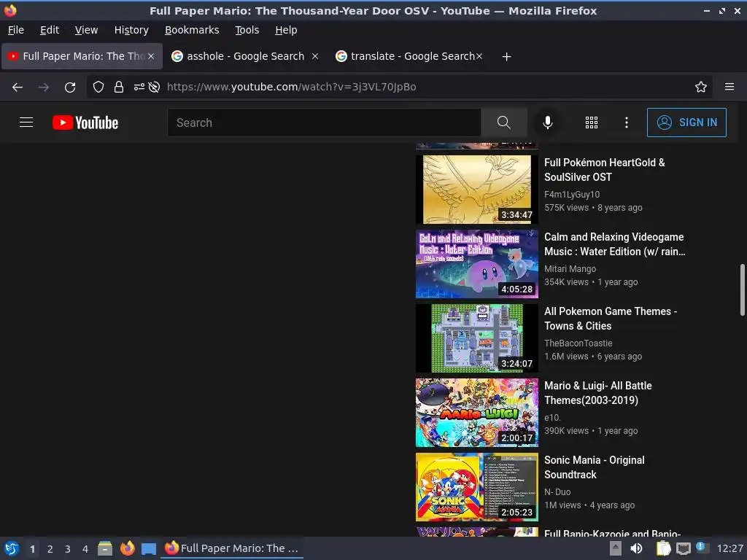Open the Bookmarks menu

coord(192,30)
